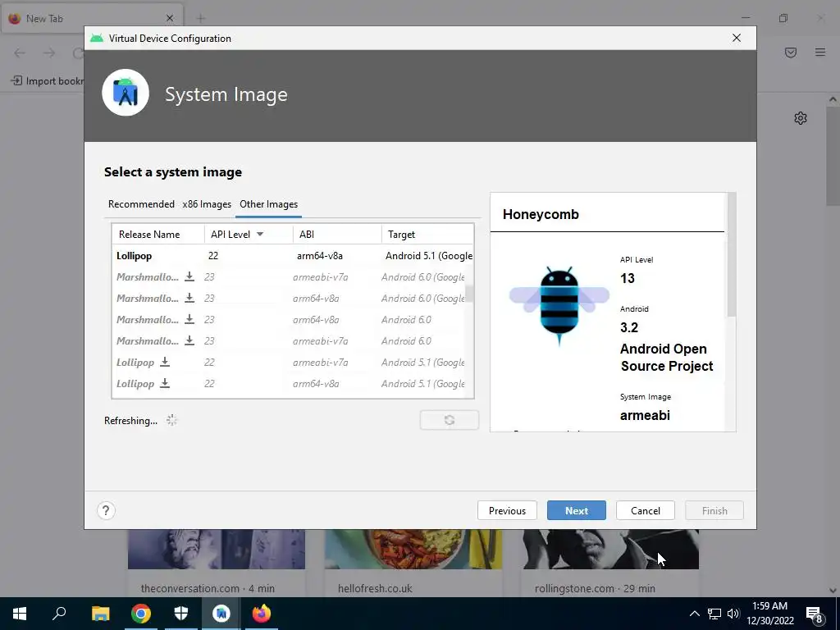Open hellofresh.co.uk sponsored card

point(413,563)
